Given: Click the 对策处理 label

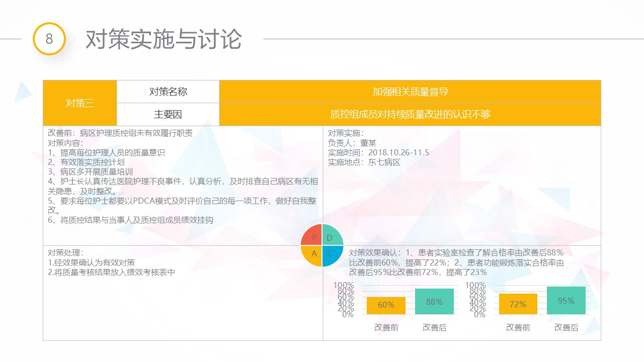Looking at the screenshot, I should click(x=65, y=253).
